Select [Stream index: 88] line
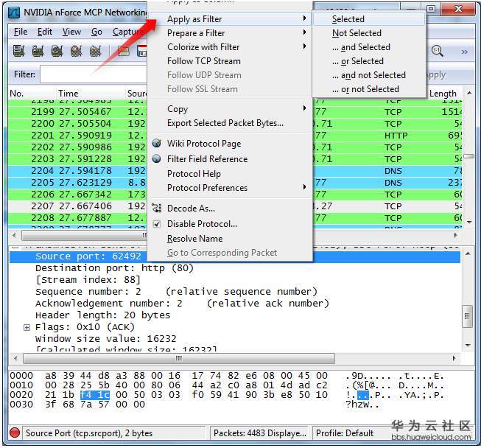The image size is (481, 448). (x=88, y=280)
